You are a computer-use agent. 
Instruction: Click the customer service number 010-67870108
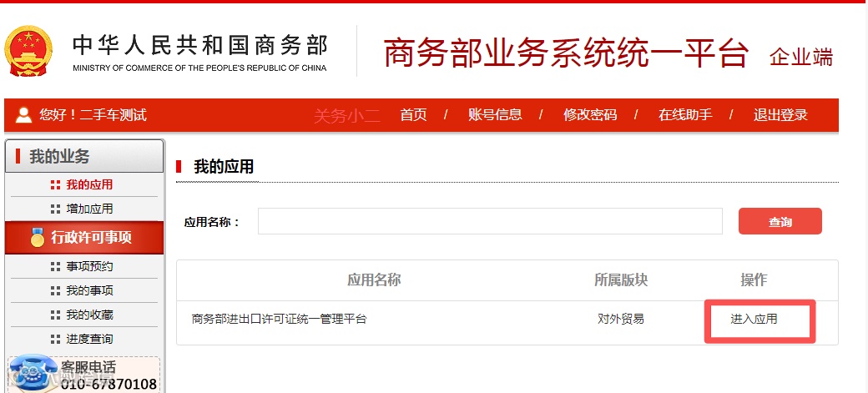pyautogui.click(x=109, y=384)
